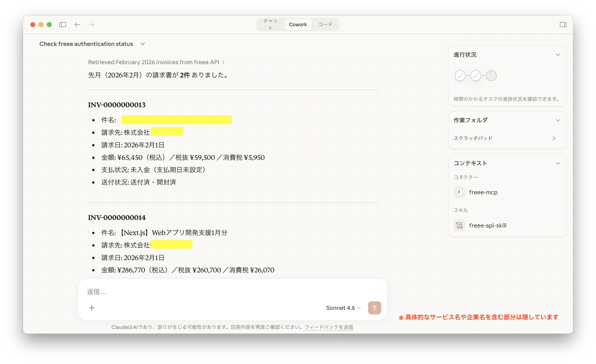
Task: Click the second completed progress checkmark
Action: 475,76
